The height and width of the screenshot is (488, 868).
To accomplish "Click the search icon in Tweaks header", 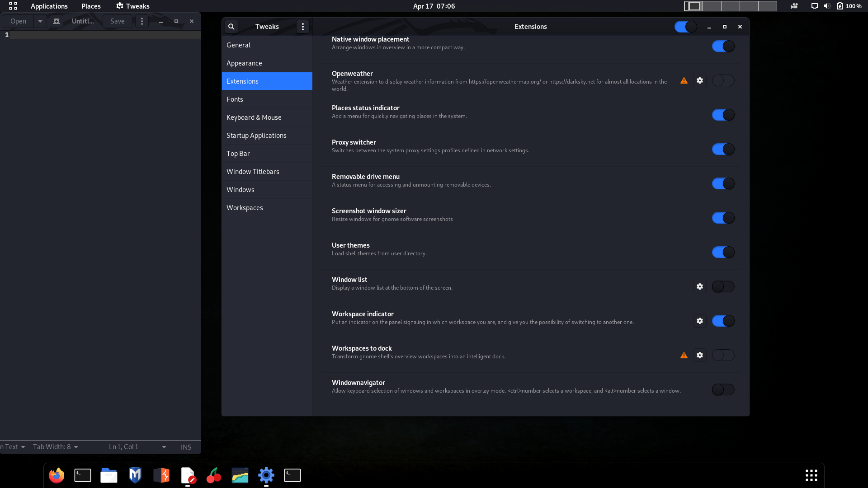I will pos(231,27).
